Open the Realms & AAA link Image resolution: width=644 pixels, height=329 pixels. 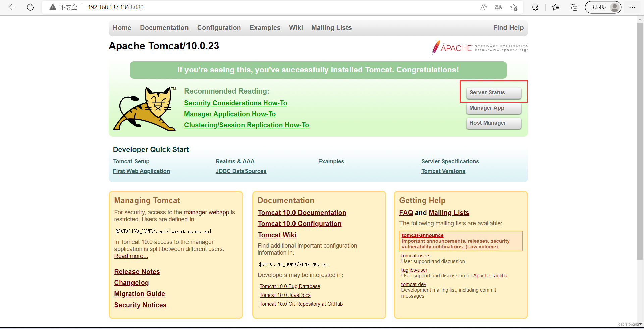click(x=235, y=161)
